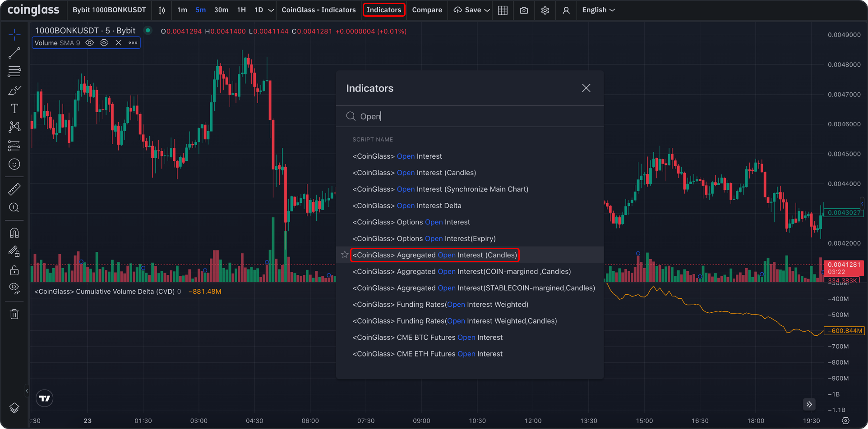Switch to the 5m timeframe

(201, 10)
